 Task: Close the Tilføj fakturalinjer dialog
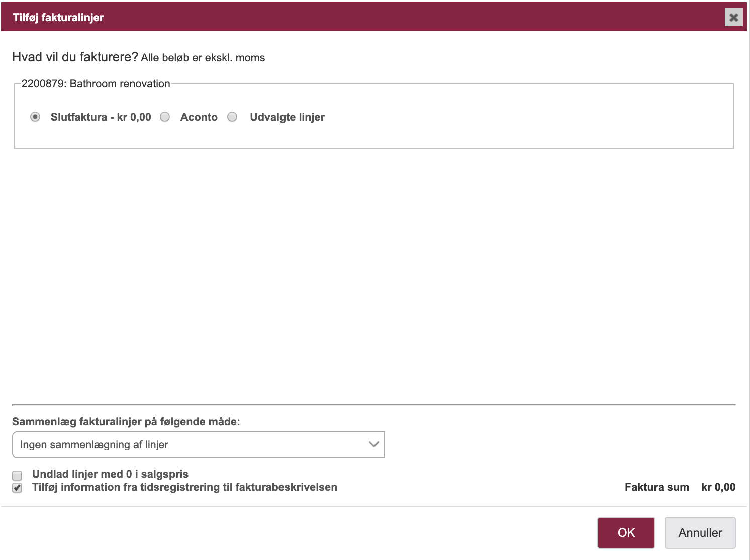(733, 17)
